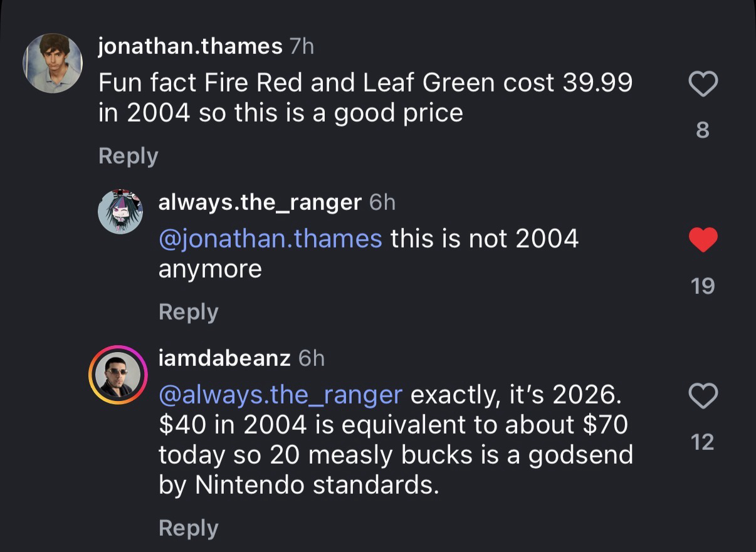View the 12 likes count
This screenshot has width=756, height=552.
point(703,442)
